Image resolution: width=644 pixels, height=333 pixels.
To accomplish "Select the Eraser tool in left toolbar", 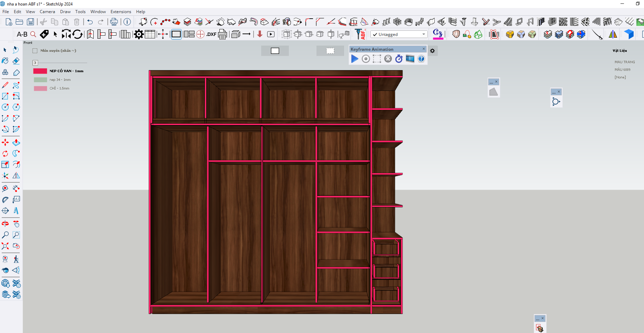I will point(16,61).
